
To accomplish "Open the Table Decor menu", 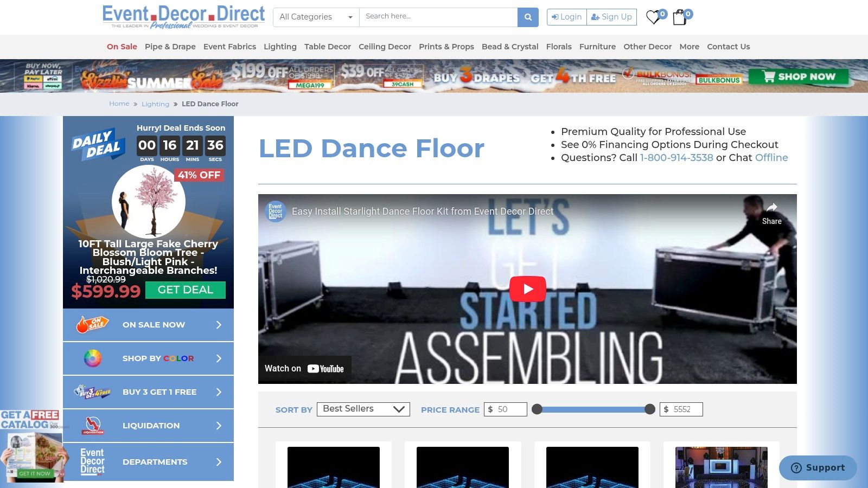I will click(x=328, y=47).
